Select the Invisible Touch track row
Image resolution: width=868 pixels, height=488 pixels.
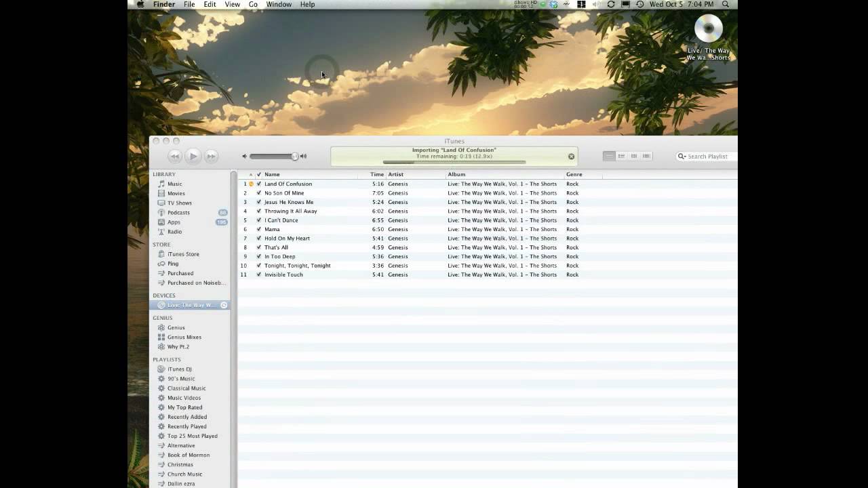point(488,274)
